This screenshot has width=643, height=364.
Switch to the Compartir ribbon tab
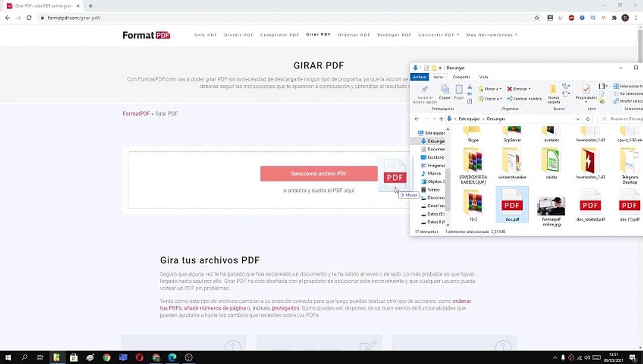[x=461, y=77]
